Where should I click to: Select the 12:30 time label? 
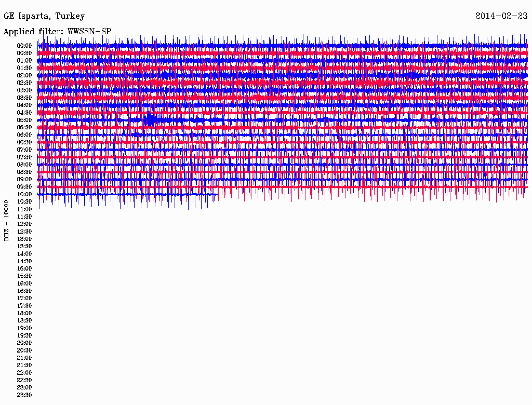[x=24, y=232]
